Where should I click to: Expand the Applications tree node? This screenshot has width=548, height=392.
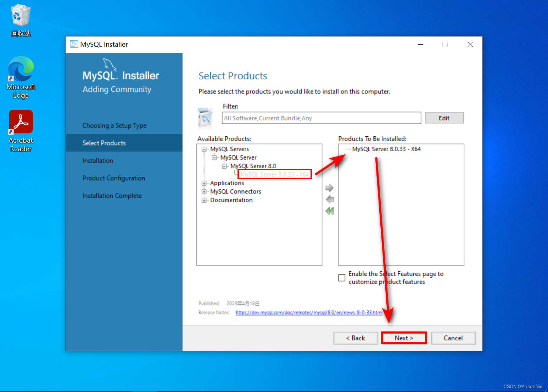point(204,183)
